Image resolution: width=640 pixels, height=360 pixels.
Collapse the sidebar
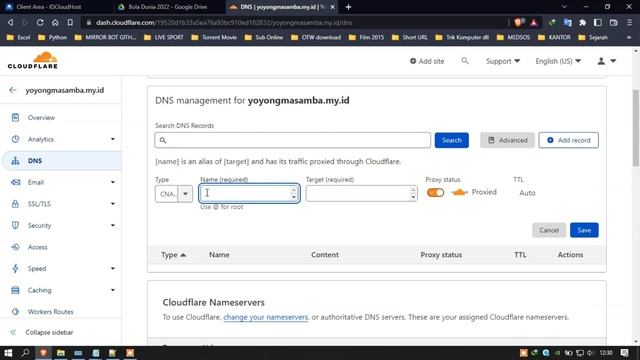pyautogui.click(x=42, y=332)
